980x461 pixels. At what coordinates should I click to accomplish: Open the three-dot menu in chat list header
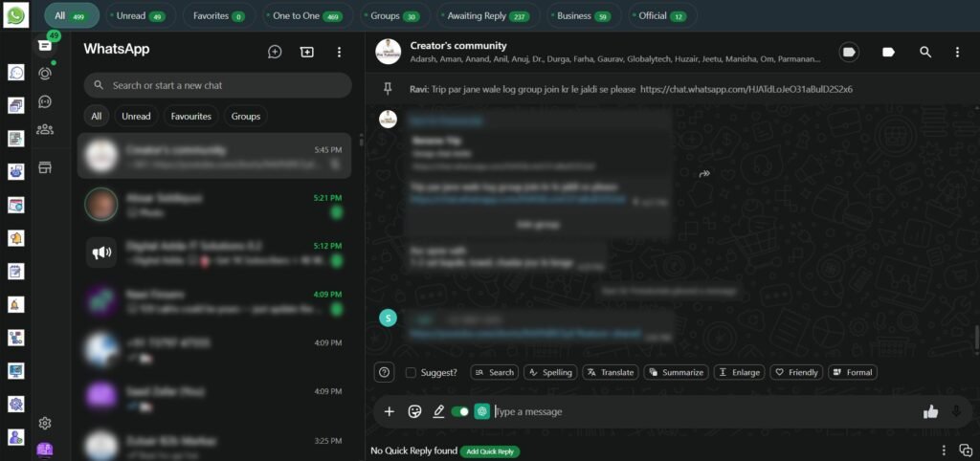pos(339,52)
